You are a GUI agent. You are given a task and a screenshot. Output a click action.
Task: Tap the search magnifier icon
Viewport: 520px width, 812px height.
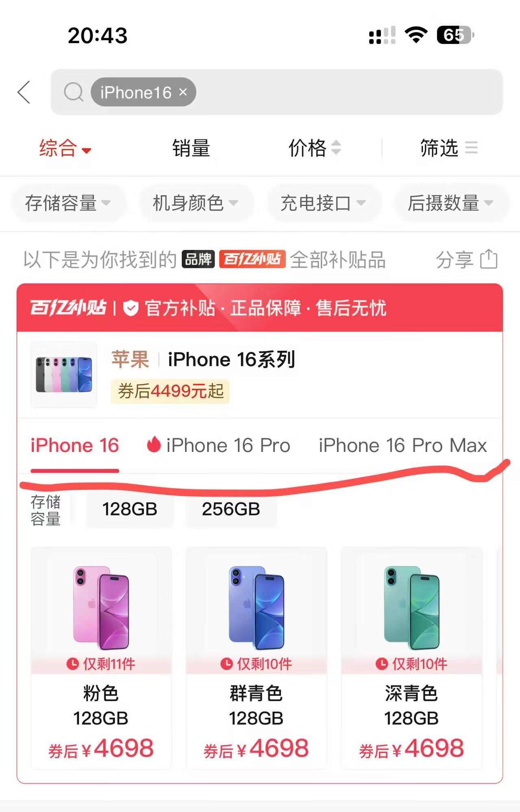pyautogui.click(x=74, y=92)
